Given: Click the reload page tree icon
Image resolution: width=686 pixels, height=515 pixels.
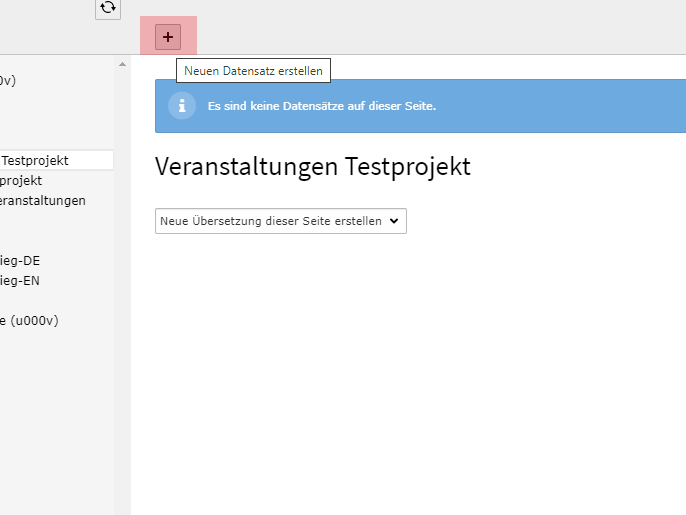Looking at the screenshot, I should pos(108,8).
